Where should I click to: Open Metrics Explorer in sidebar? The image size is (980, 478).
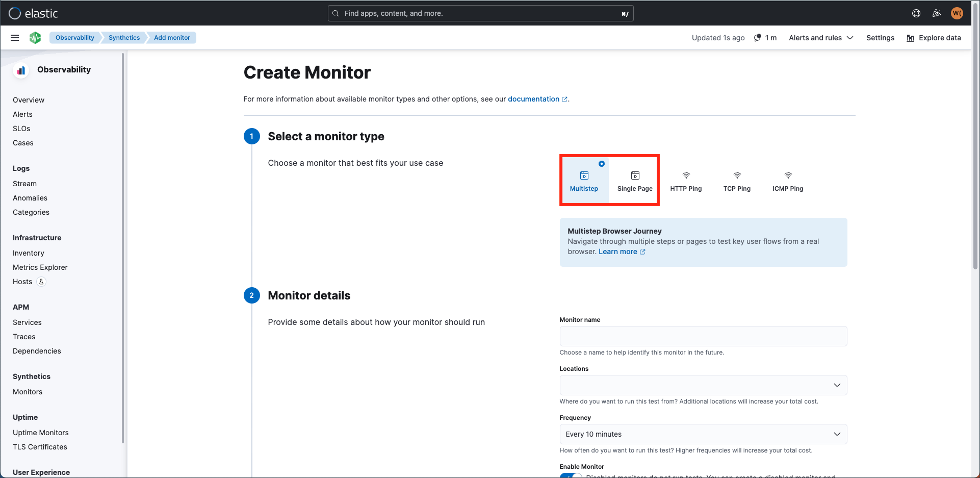coord(40,267)
